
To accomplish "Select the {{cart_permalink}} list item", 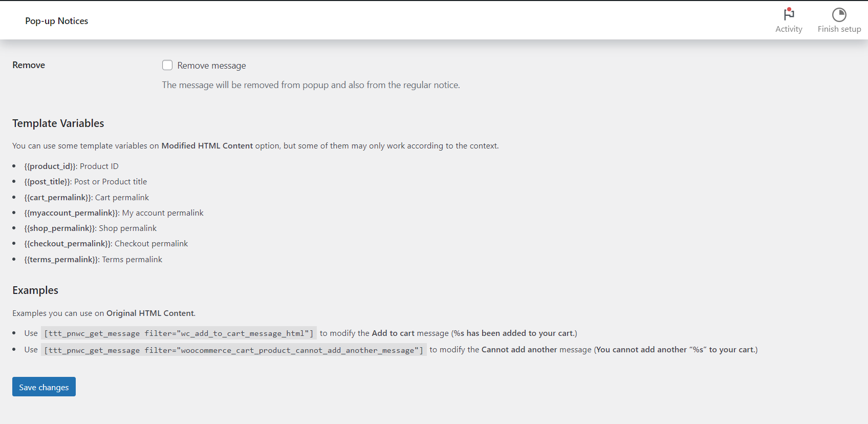I will coord(86,197).
